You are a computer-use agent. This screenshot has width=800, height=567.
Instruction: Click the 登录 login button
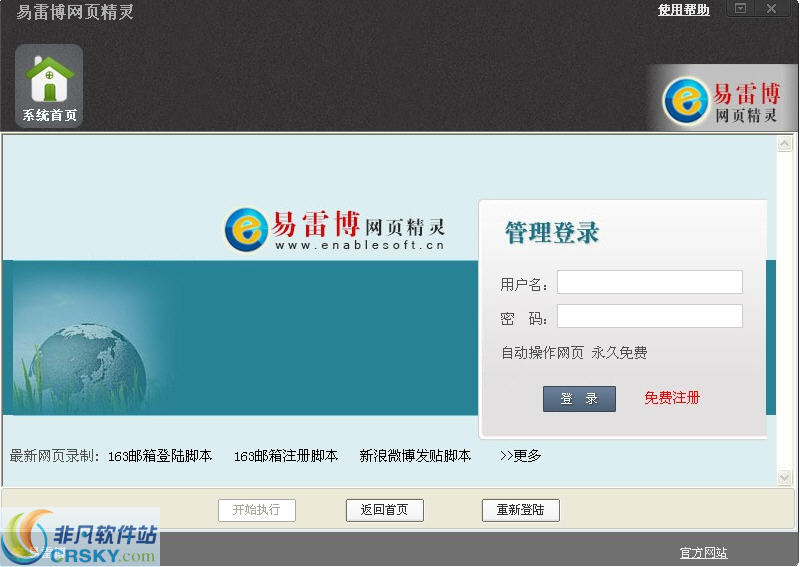(x=579, y=399)
